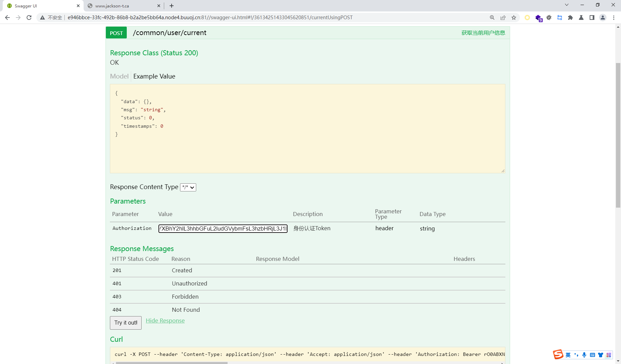Bookmark this page with the star icon
This screenshot has width=621, height=364.
point(514,18)
